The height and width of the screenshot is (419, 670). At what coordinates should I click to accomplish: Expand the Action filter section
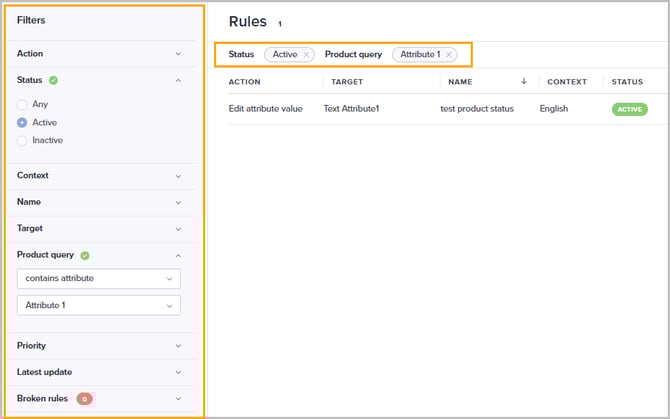[178, 54]
